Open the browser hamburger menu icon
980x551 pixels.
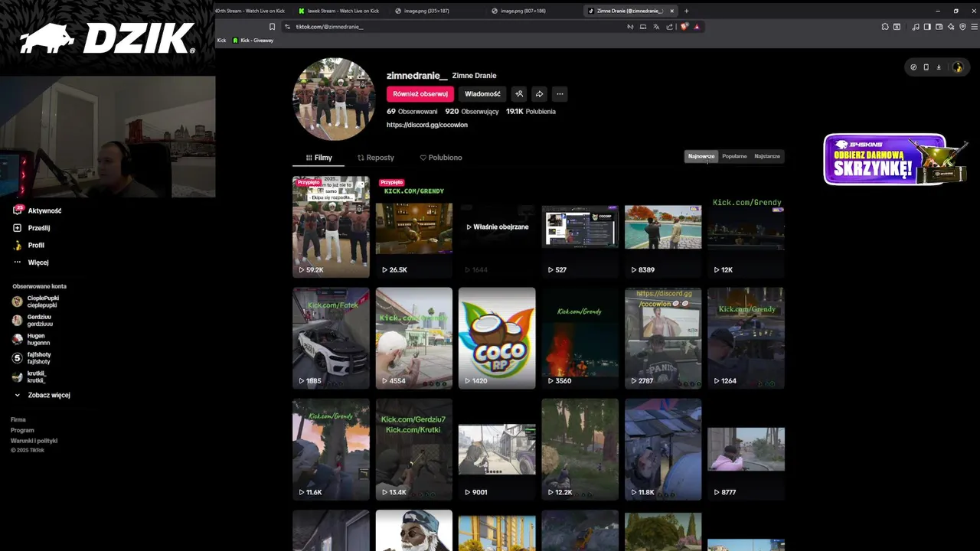pyautogui.click(x=974, y=27)
